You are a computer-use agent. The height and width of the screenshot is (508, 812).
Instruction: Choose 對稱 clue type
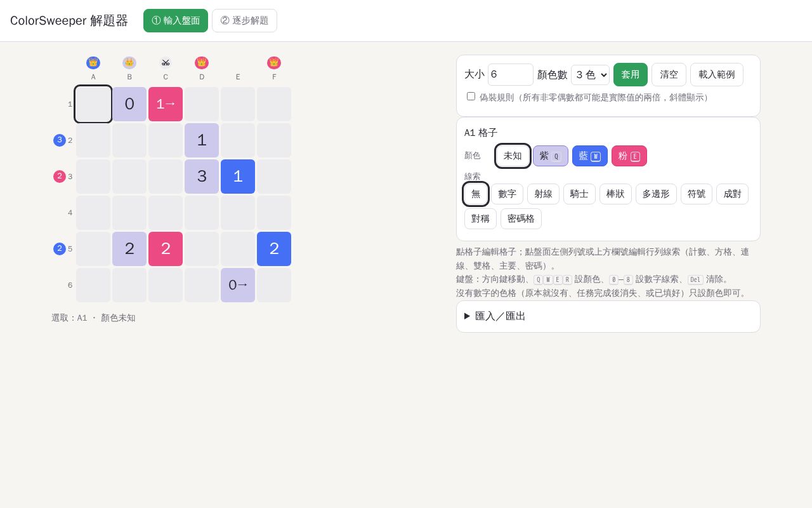480,218
